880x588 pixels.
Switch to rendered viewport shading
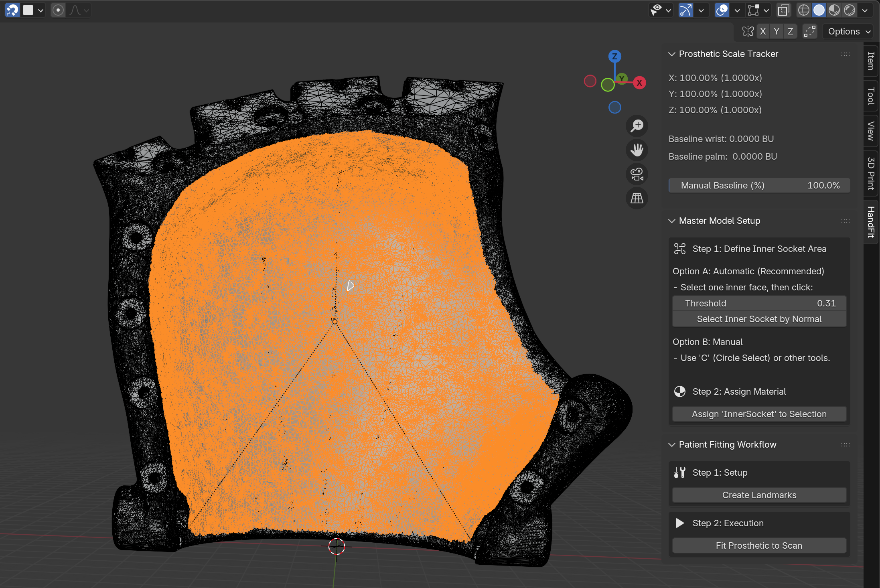850,10
